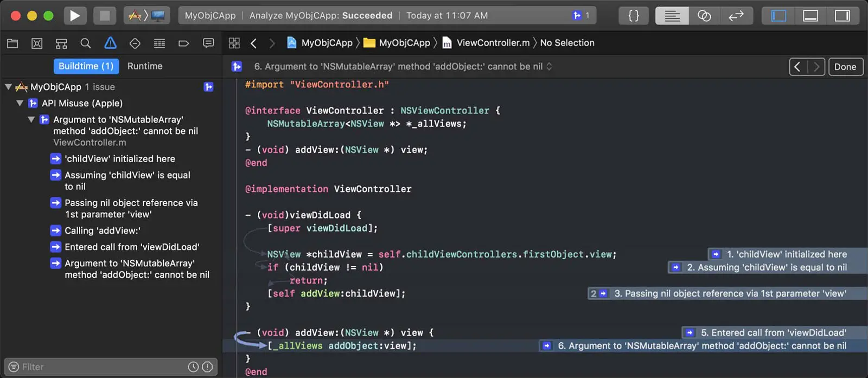Viewport: 868px width, 378px height.
Task: Show the test navigator diamond icon
Action: (x=135, y=43)
